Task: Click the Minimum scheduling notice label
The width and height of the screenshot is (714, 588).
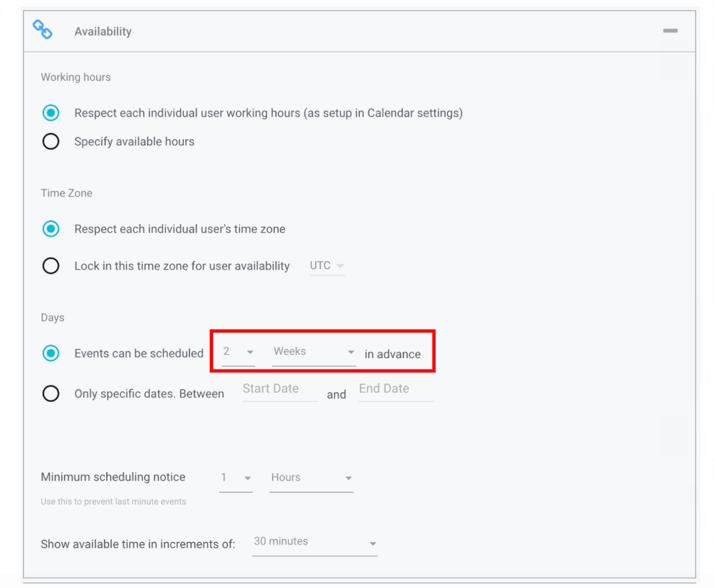Action: (x=113, y=477)
